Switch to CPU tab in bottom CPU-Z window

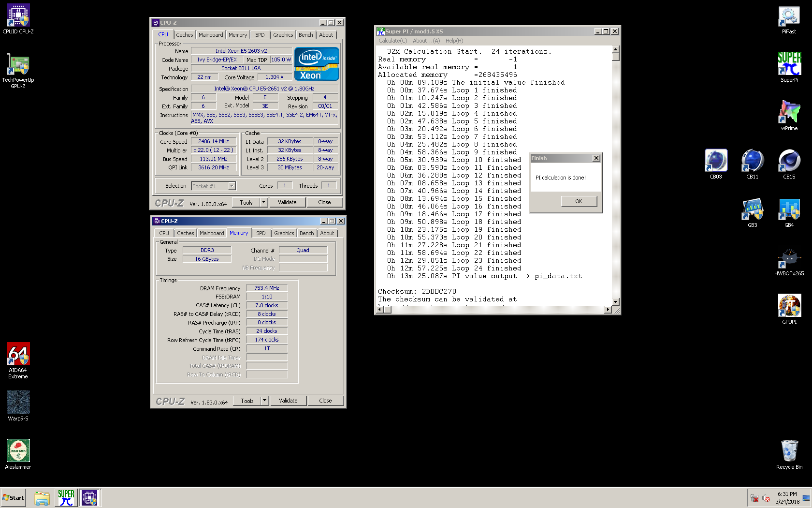(164, 233)
